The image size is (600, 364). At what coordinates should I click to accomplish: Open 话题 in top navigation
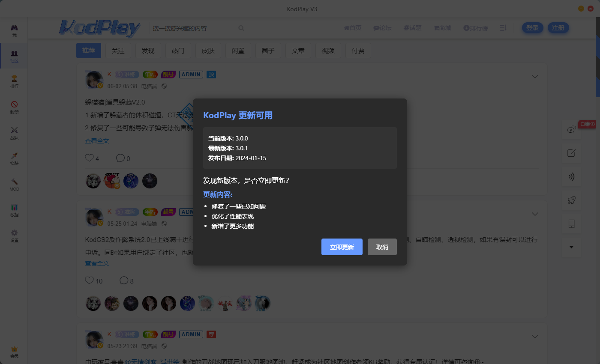point(412,28)
